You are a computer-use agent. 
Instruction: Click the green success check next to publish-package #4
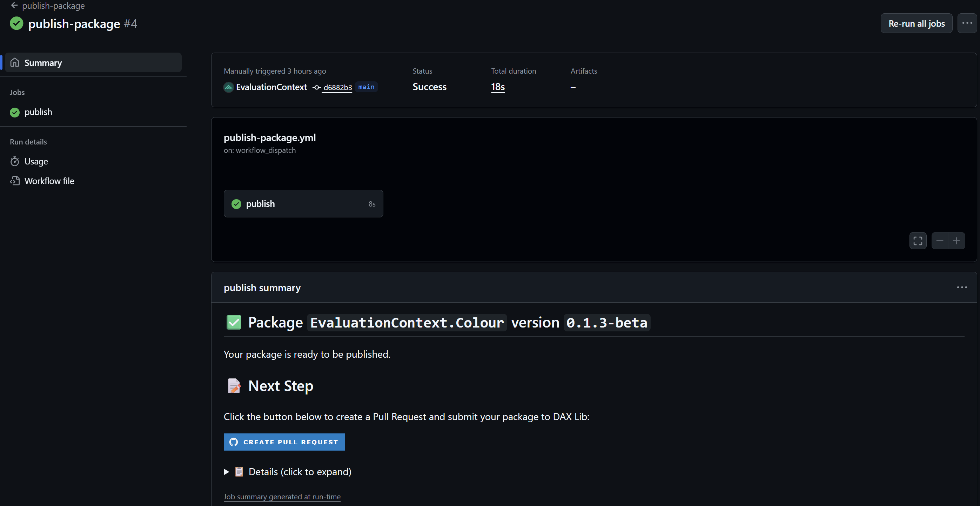point(16,23)
